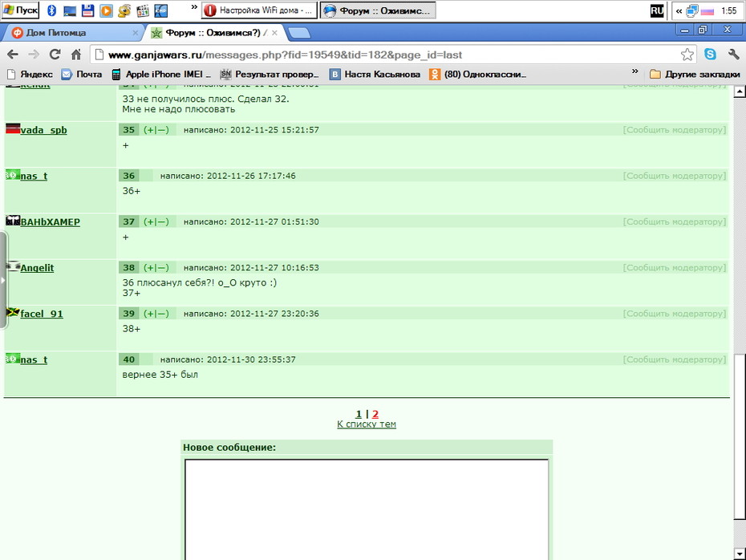The image size is (746, 560).
Task: Open BAHbXAMEP user profile
Action: (51, 222)
